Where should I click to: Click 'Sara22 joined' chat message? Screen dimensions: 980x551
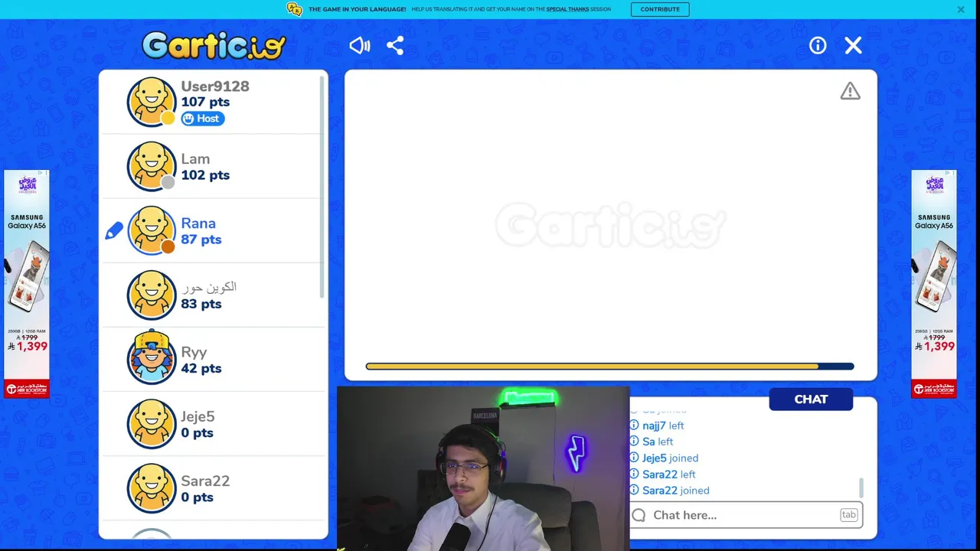tap(675, 491)
